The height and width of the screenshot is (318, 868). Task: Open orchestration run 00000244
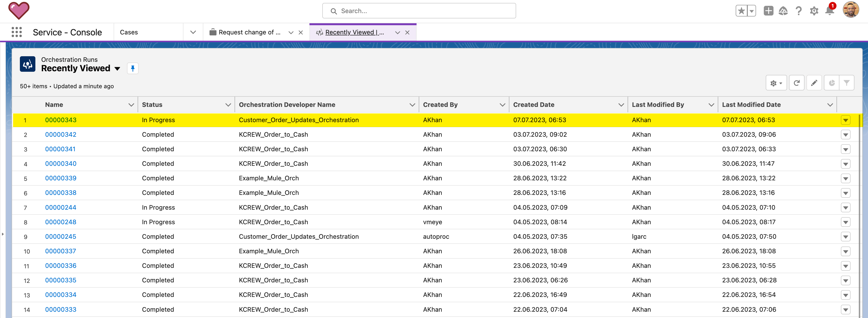(x=61, y=207)
